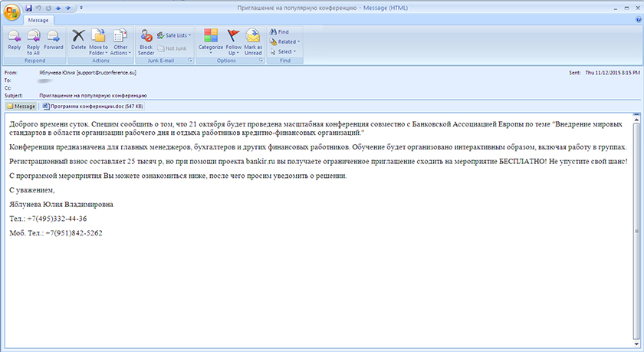Close the message window

[638, 8]
